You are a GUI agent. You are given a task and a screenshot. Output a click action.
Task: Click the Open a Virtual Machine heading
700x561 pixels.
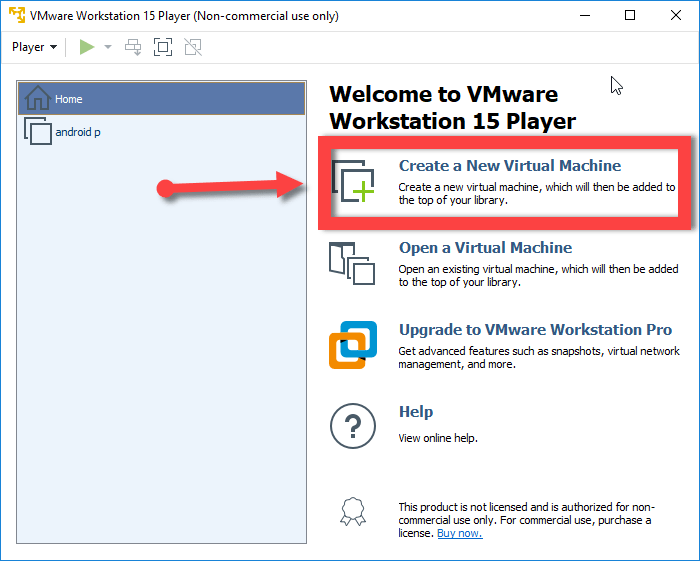click(485, 248)
